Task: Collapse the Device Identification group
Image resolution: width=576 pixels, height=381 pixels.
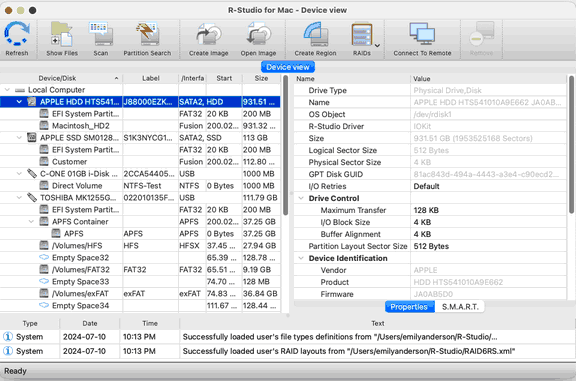Action: click(301, 258)
